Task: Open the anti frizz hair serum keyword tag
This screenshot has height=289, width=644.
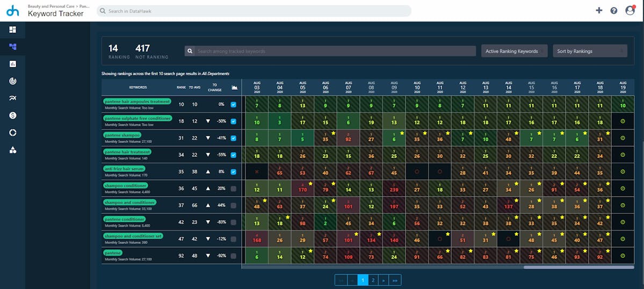Action: 125,169
